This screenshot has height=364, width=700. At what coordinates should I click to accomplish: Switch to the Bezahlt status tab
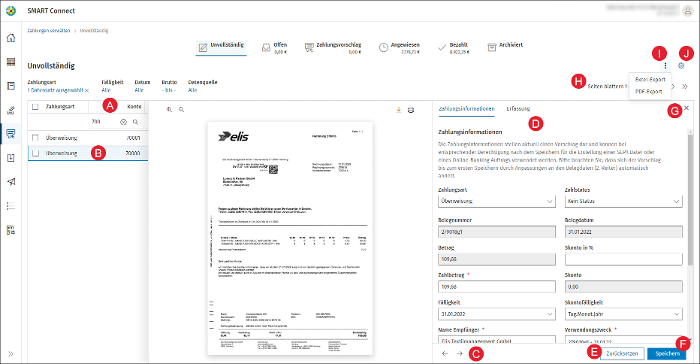click(453, 47)
